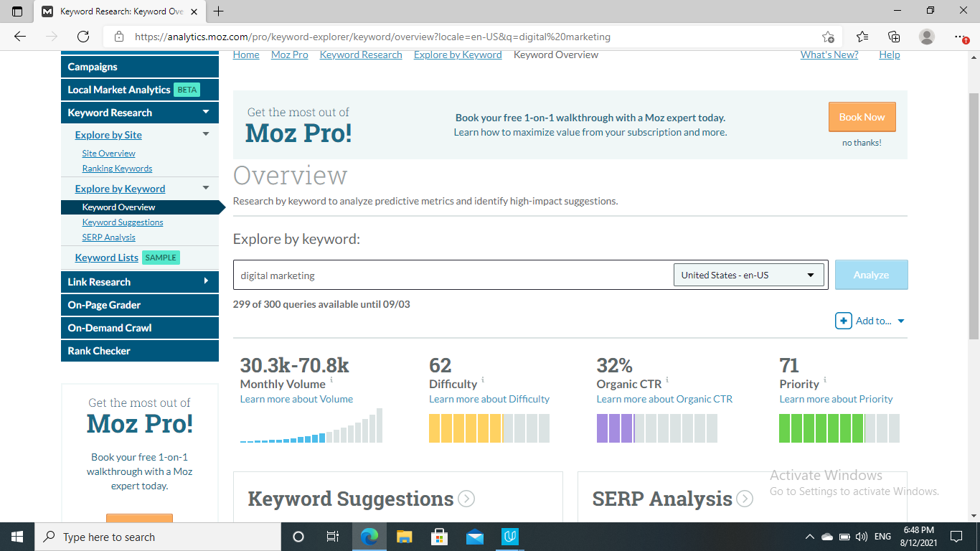Open Rank Checker section

(x=140, y=351)
